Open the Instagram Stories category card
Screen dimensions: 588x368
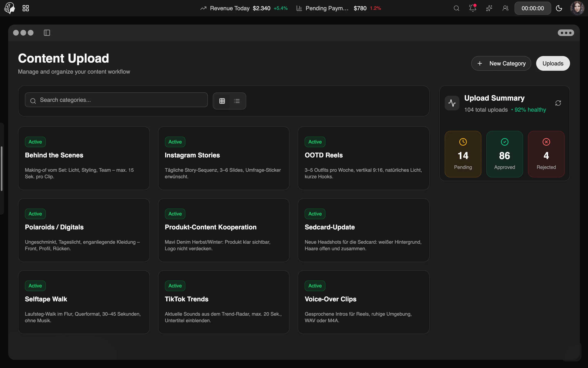224,158
